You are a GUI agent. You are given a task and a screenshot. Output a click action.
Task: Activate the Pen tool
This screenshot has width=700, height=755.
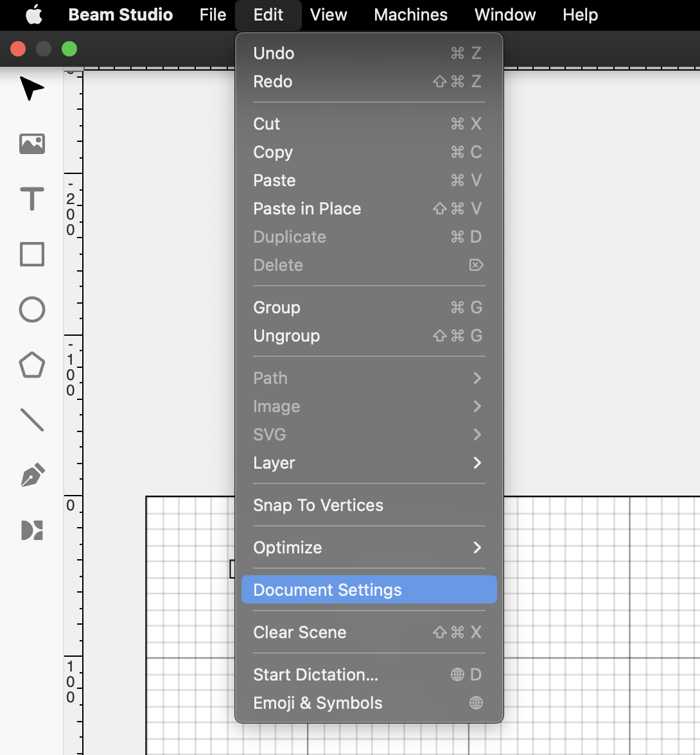point(31,474)
